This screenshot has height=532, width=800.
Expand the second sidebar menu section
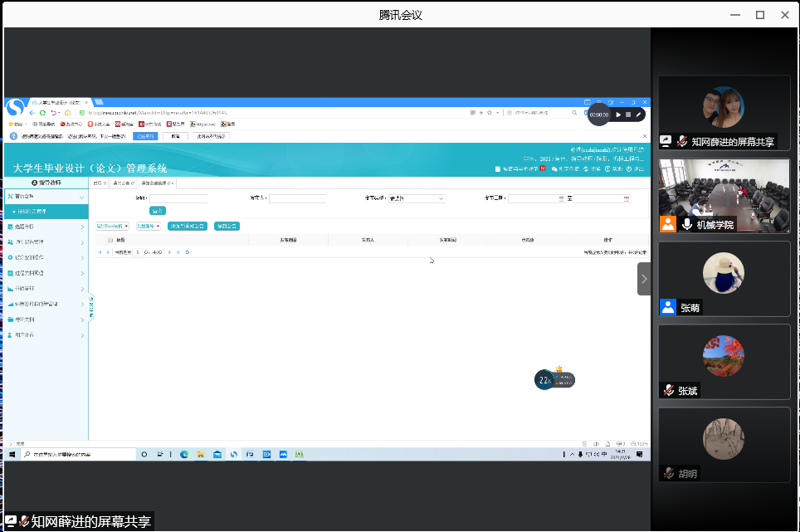pos(46,227)
